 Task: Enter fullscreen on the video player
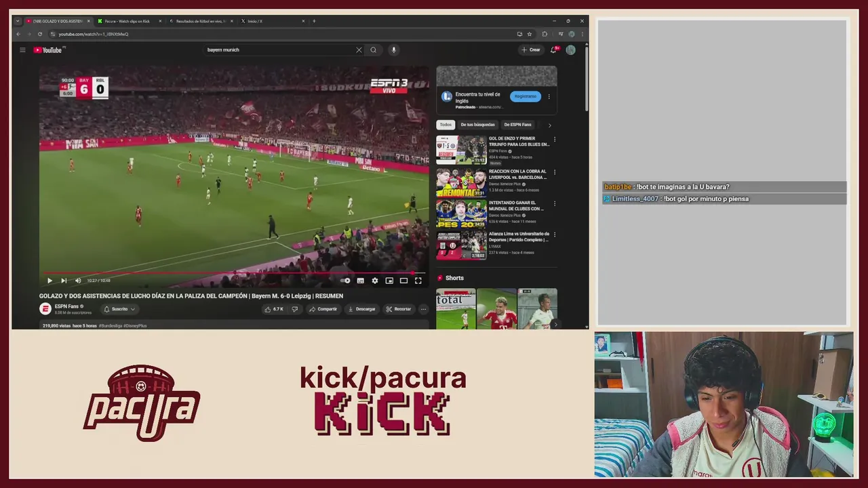click(418, 281)
